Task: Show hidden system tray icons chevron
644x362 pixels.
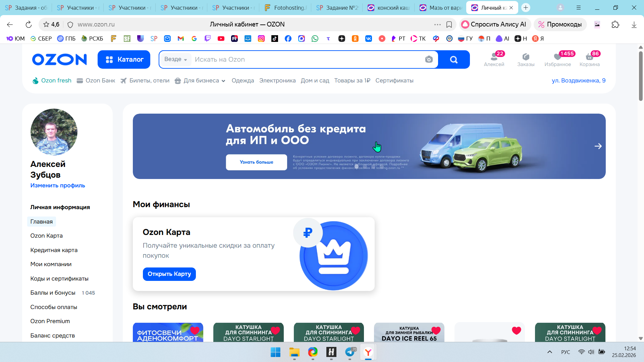Action: 549,352
